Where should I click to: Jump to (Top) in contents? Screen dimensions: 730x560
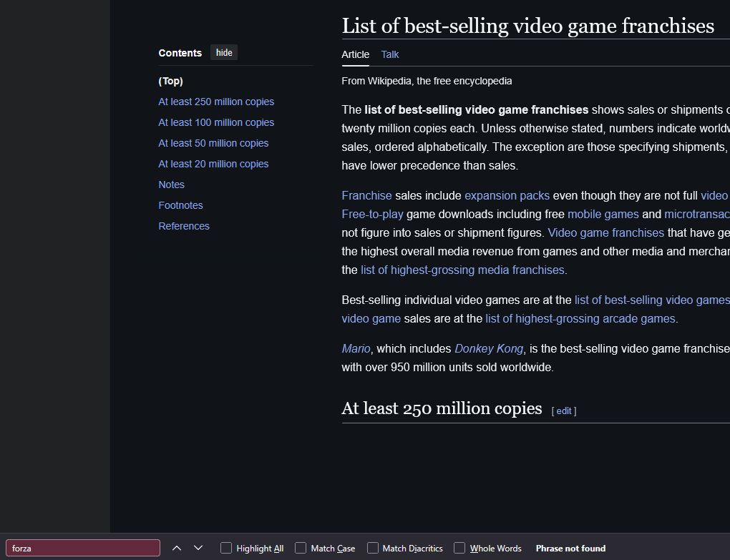click(x=170, y=81)
